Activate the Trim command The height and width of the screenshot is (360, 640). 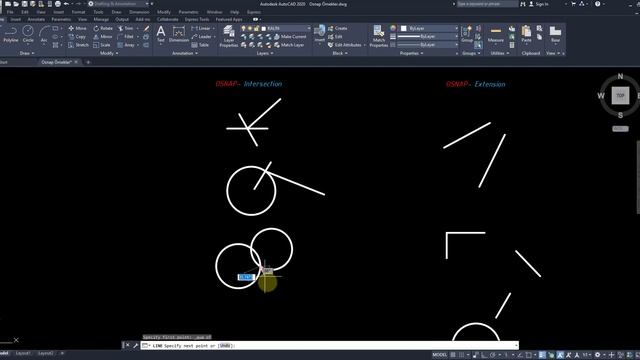126,28
